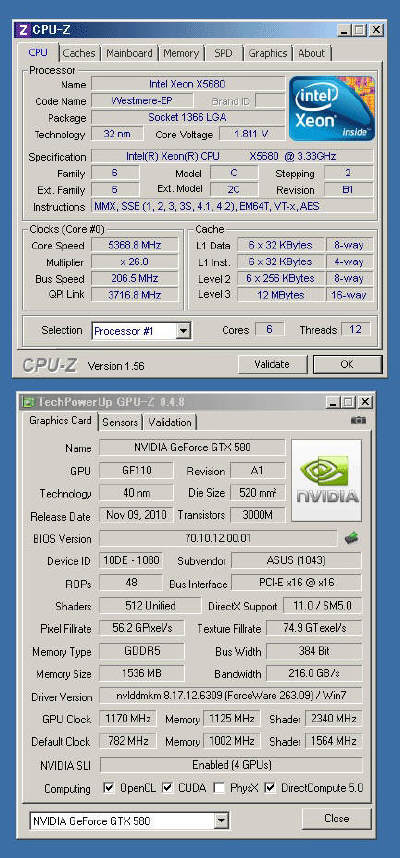Open the Processor #1 selection dropdown
Viewport: 400px width, 858px height.
[x=184, y=331]
